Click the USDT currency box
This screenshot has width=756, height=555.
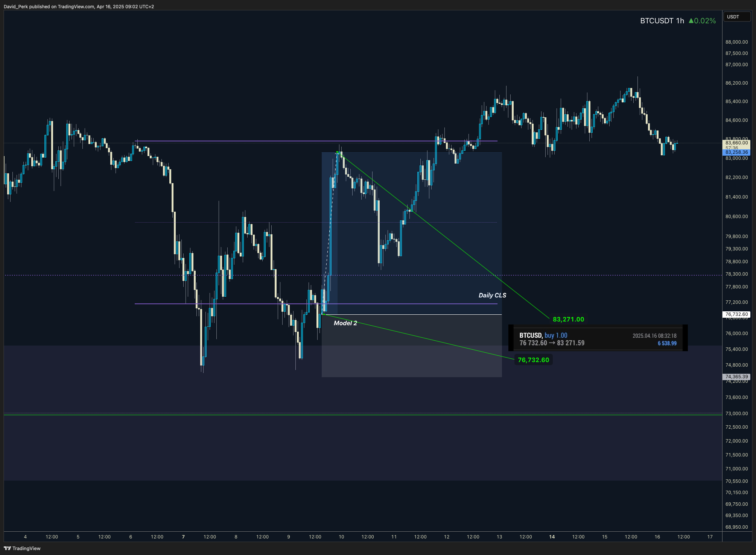coord(737,17)
